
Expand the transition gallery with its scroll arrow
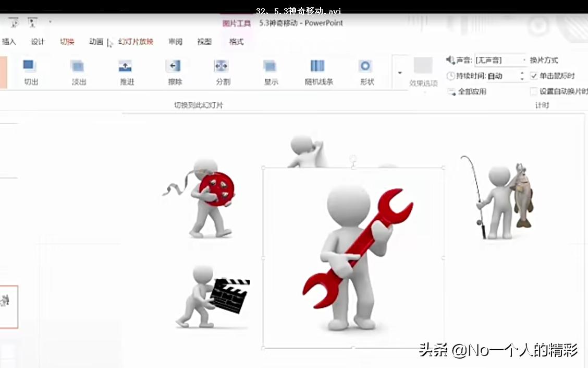click(x=399, y=73)
